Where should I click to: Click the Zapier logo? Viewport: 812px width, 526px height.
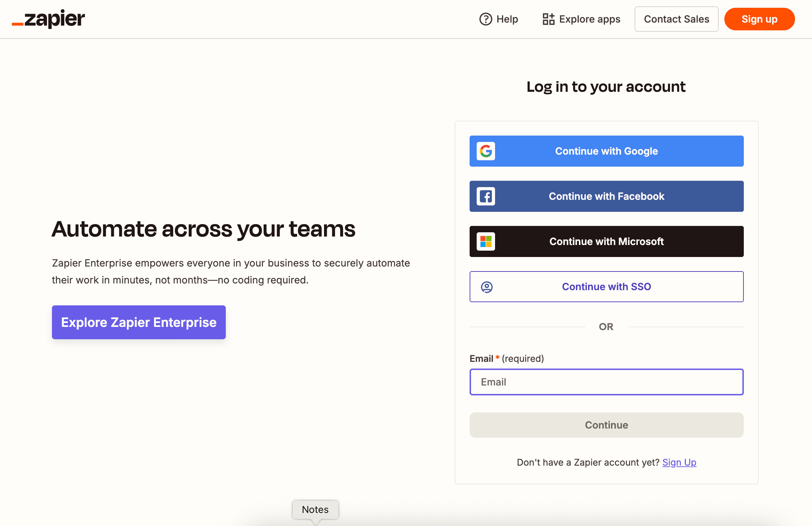[48, 19]
